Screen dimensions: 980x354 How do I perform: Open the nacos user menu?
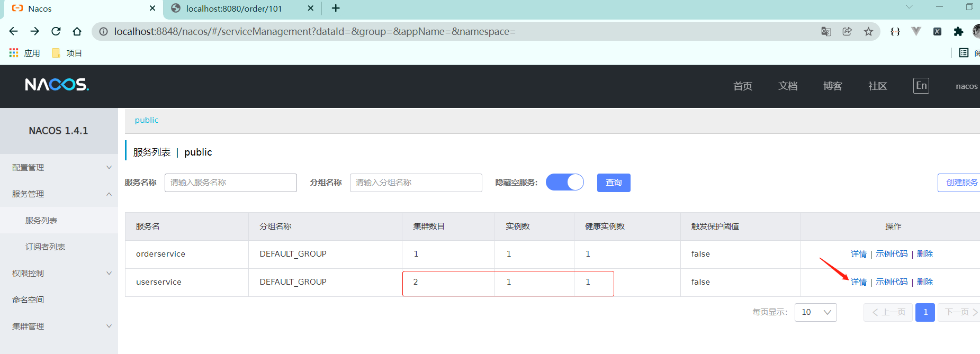pos(967,86)
